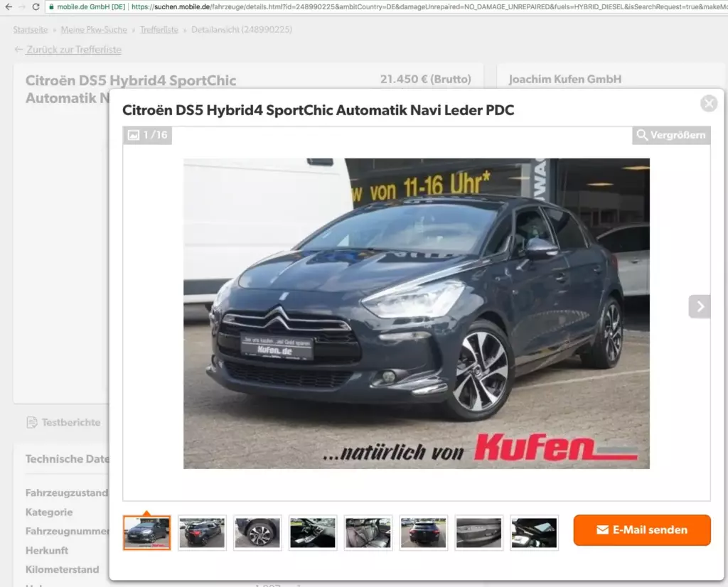
Task: Select eighth thumbnail showing the roof interior
Action: point(534,533)
